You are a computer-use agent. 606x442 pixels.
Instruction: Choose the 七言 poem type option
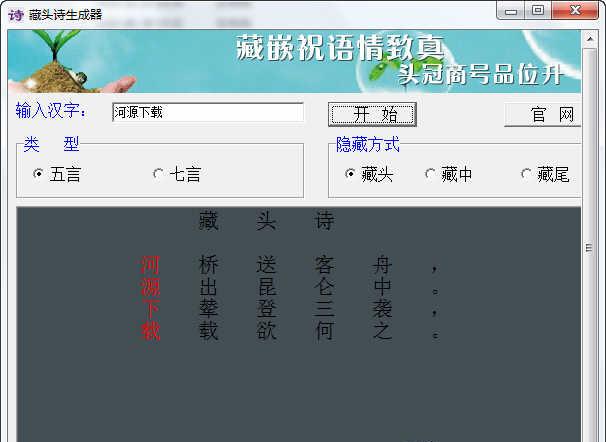[158, 174]
